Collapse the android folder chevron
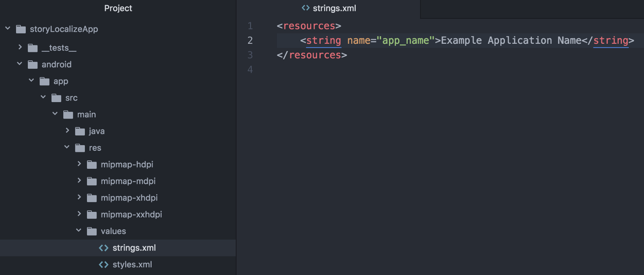The image size is (644, 275). click(x=19, y=64)
